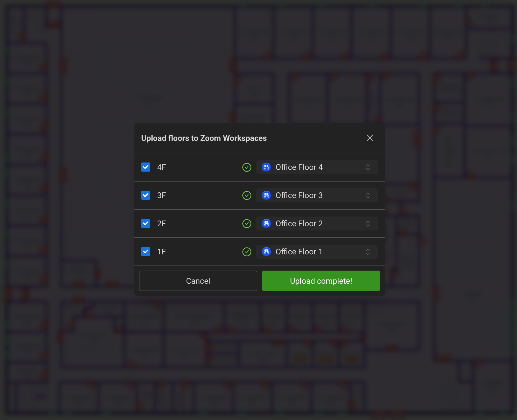Click the green checkmark status icon for 2F
This screenshot has height=420, width=517.
(x=247, y=224)
